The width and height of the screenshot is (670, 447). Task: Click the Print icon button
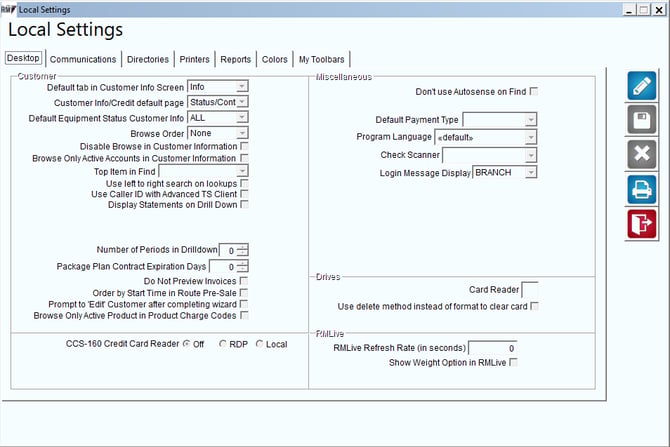642,189
